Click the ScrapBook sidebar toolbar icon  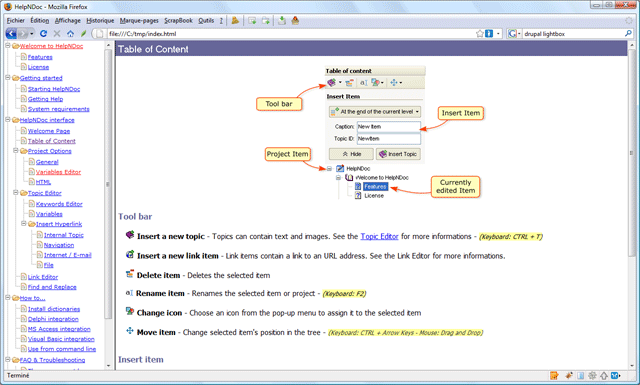tap(235, 20)
